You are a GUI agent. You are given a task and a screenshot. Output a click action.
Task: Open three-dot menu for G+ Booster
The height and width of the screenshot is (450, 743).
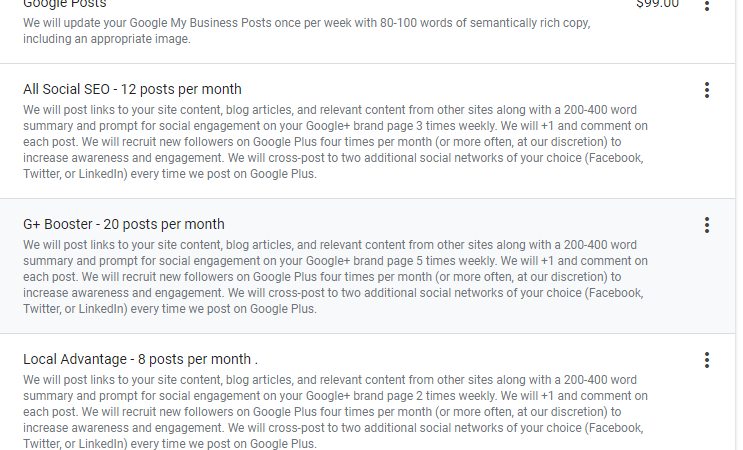pyautogui.click(x=707, y=225)
